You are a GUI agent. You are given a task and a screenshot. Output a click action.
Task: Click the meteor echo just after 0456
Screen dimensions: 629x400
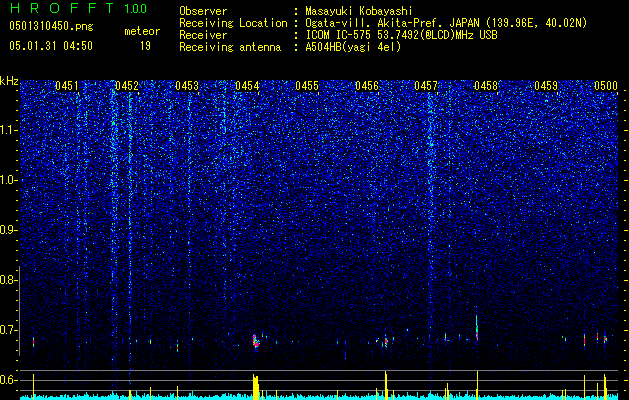pos(386,341)
